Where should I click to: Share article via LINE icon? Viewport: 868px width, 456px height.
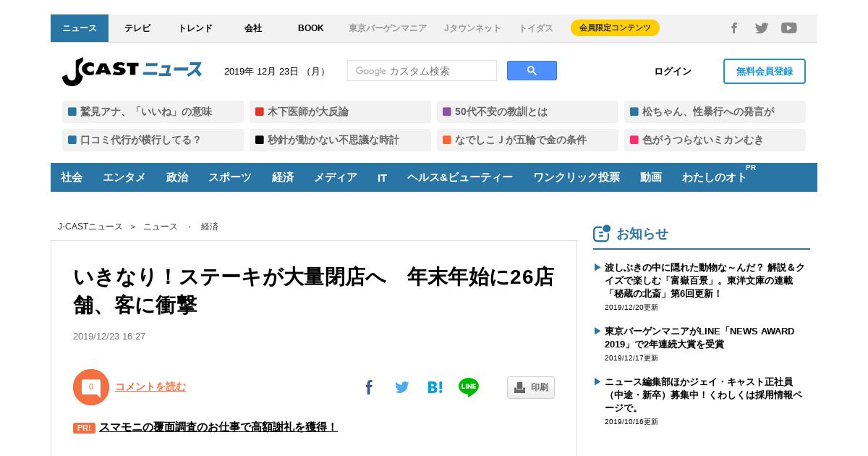click(x=469, y=387)
